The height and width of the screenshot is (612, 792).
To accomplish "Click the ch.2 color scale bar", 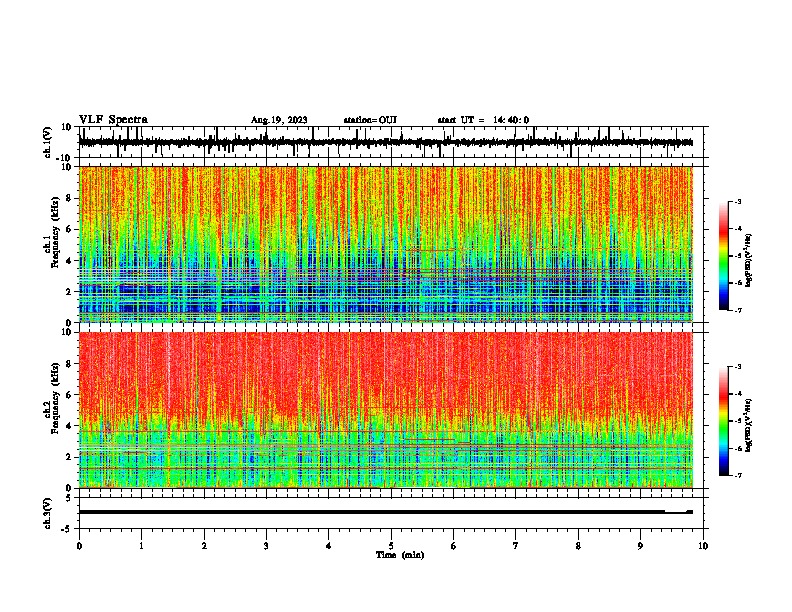I will point(724,421).
